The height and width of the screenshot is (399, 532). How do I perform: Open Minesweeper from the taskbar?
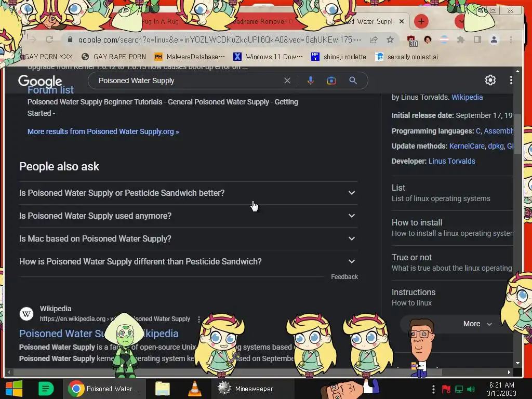point(253,389)
